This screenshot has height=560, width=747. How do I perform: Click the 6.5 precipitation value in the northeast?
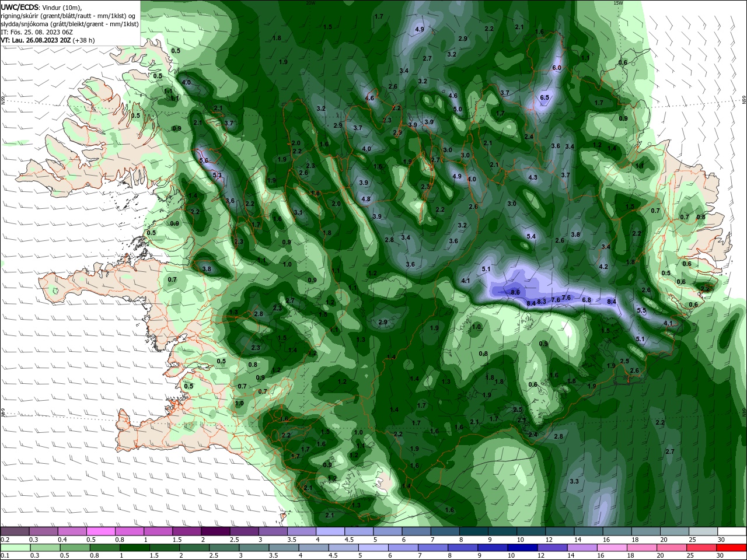[544, 97]
